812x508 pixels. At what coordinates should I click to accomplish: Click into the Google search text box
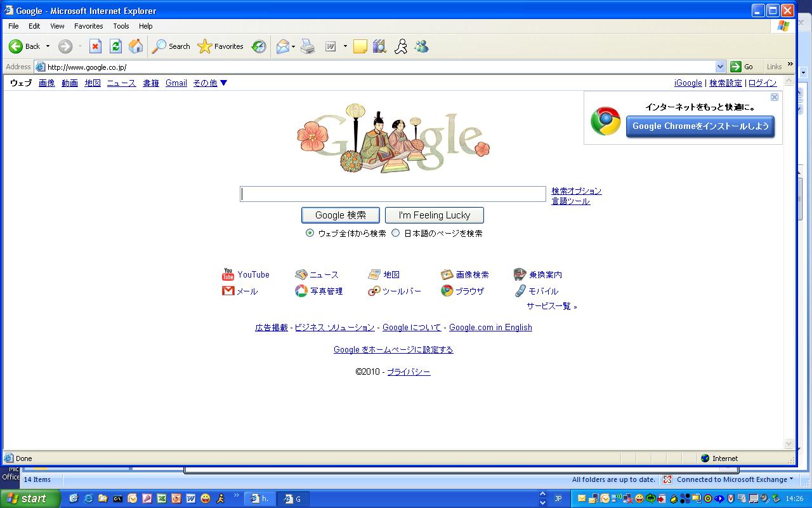pos(393,194)
